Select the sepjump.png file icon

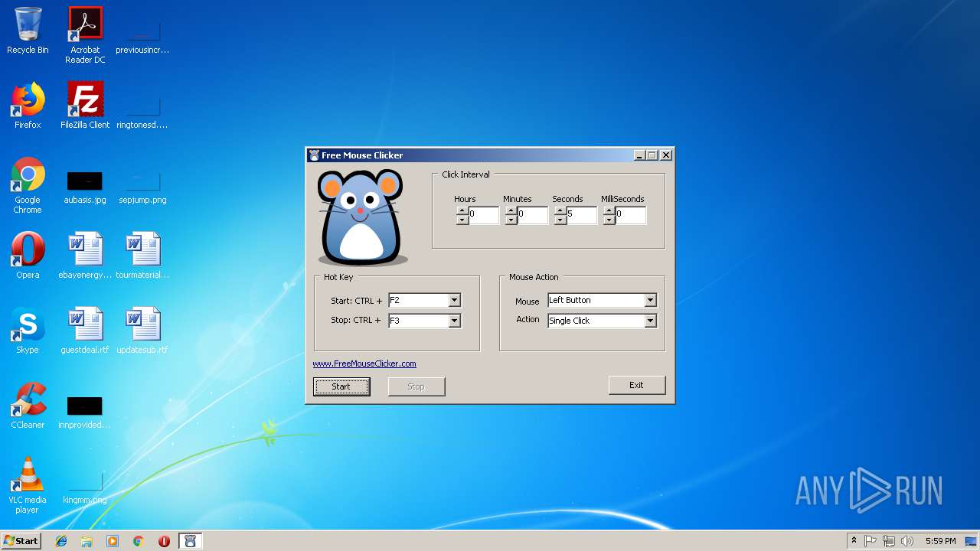(x=142, y=188)
